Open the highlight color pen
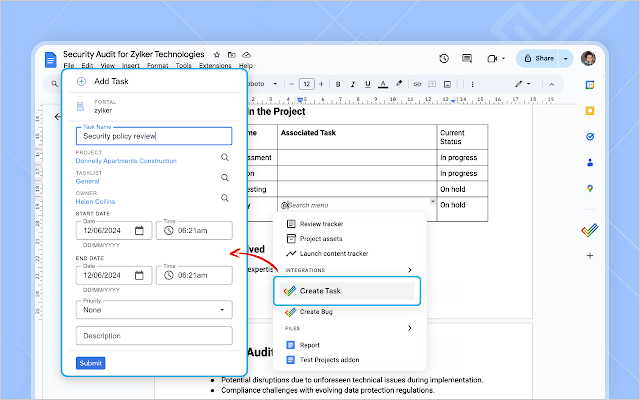640x400 pixels. [x=399, y=84]
